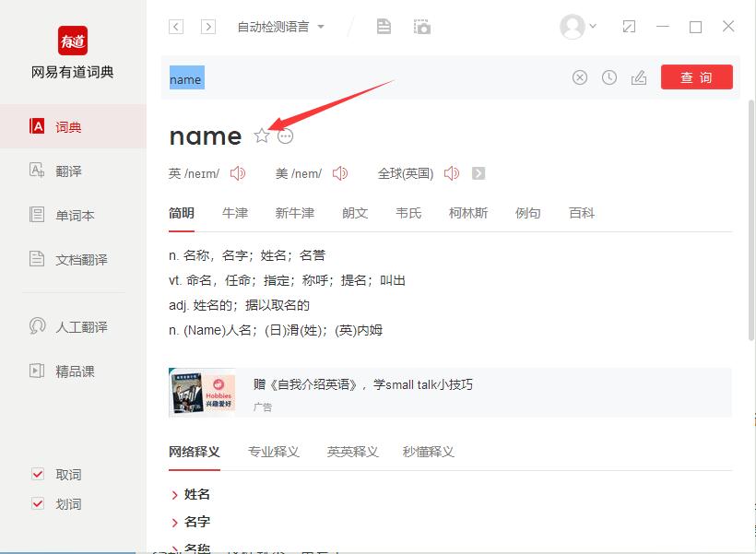
Task: Open 词典 in the sidebar
Action: (x=73, y=127)
